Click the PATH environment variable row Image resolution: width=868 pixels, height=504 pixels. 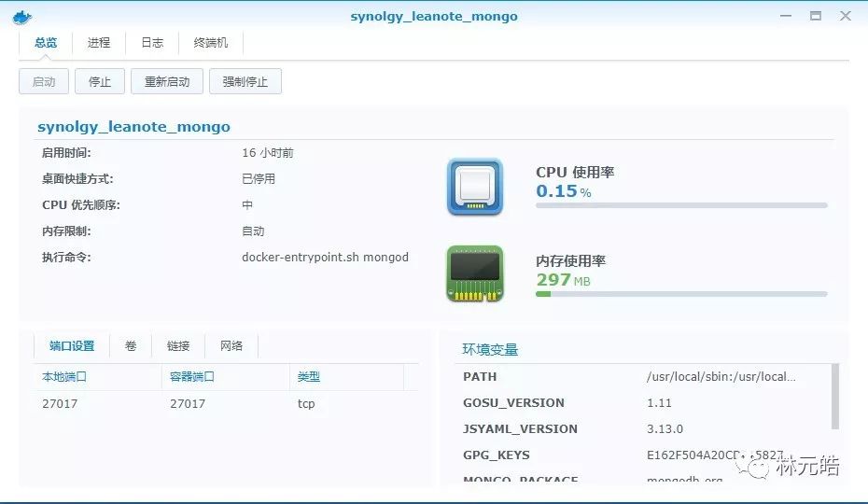[x=642, y=377]
